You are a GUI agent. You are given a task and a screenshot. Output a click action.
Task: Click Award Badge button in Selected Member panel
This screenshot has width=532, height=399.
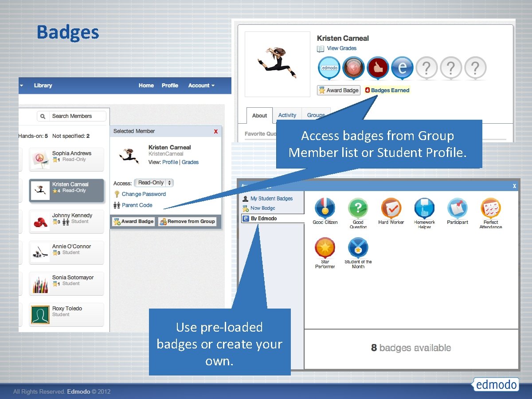(133, 222)
